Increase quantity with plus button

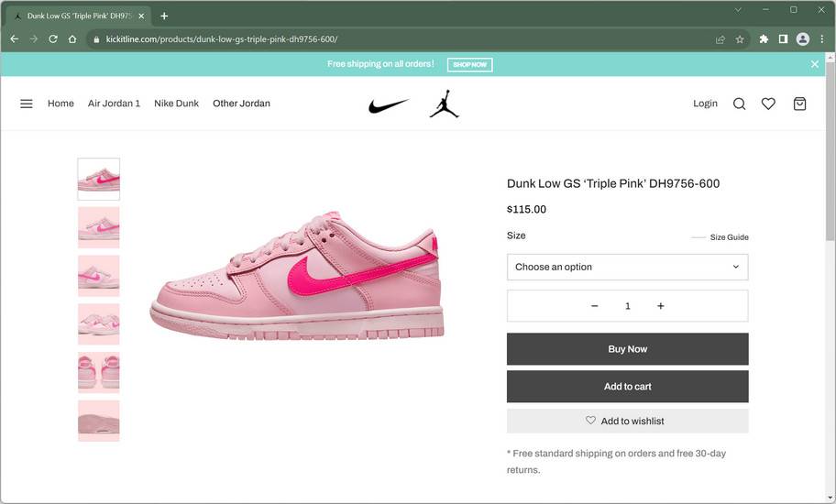(x=661, y=306)
